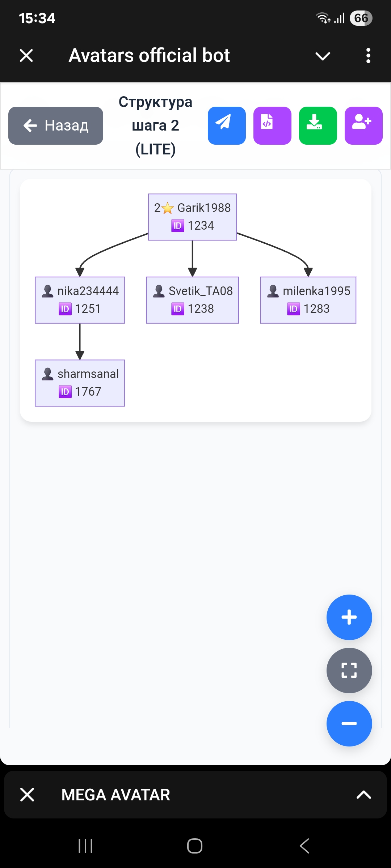Screen dimensions: 391x868
Task: Tap the Android home button
Action: coord(195,846)
